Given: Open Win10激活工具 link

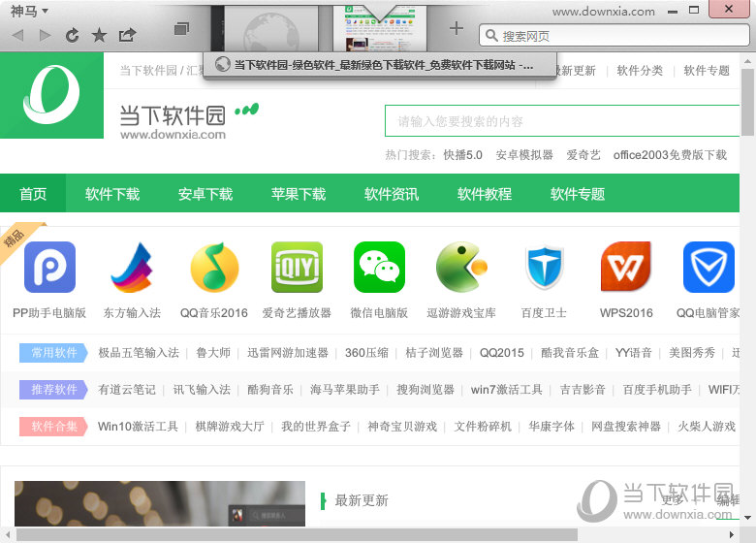Looking at the screenshot, I should [x=138, y=427].
